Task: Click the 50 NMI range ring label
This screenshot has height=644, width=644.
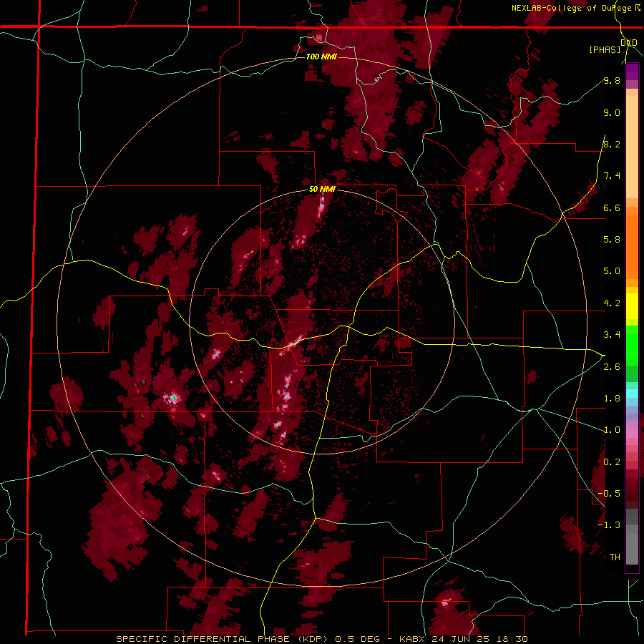Action: pyautogui.click(x=322, y=190)
